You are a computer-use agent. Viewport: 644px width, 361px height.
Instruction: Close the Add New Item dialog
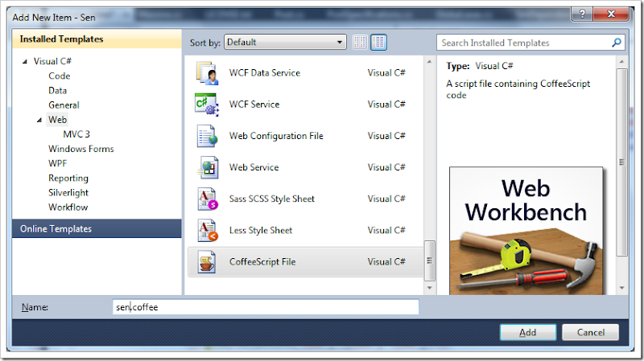tap(611, 14)
